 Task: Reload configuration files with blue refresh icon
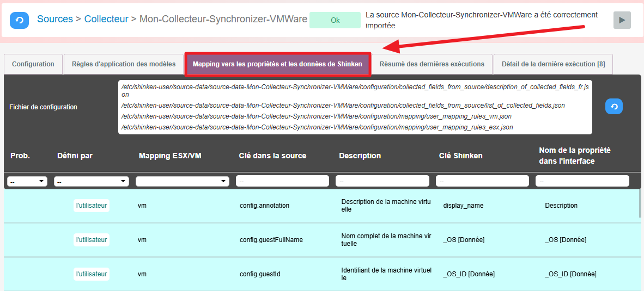[x=613, y=107]
